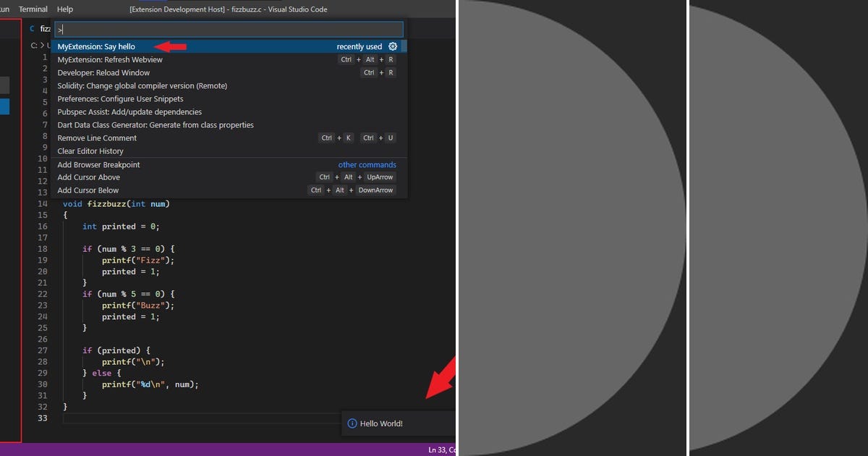Click the info icon in the Hello World notification
Screen dimensions: 868x456
(352, 423)
